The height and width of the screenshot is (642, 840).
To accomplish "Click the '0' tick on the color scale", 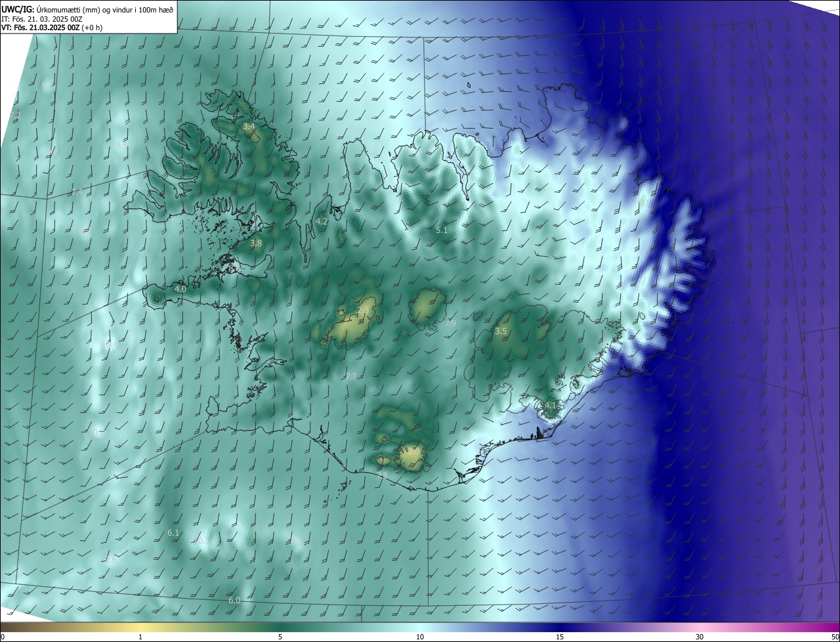I will 3,637.
